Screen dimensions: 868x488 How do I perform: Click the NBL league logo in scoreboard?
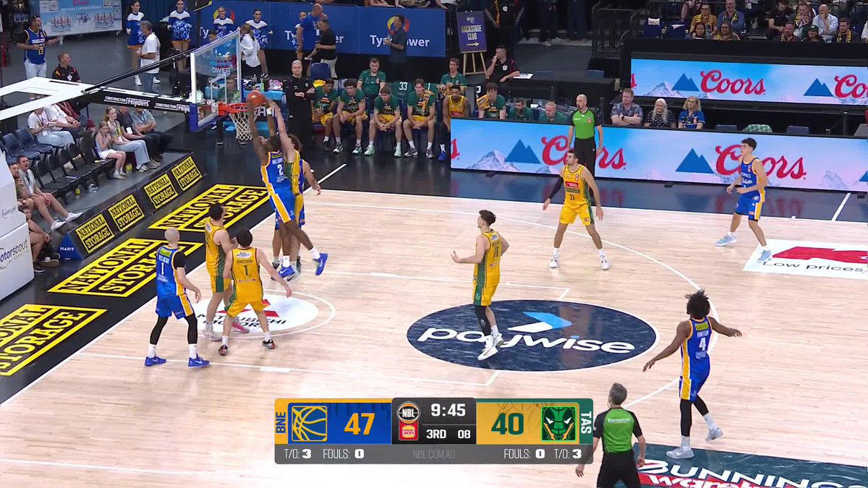[409, 412]
